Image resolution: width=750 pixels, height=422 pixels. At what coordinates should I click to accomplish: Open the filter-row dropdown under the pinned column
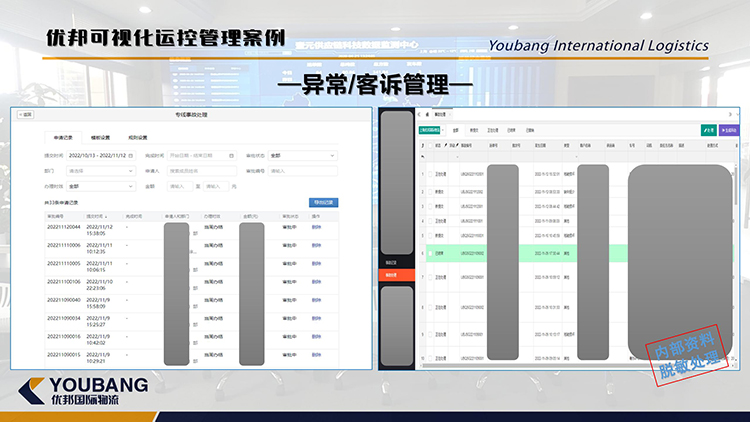click(457, 157)
